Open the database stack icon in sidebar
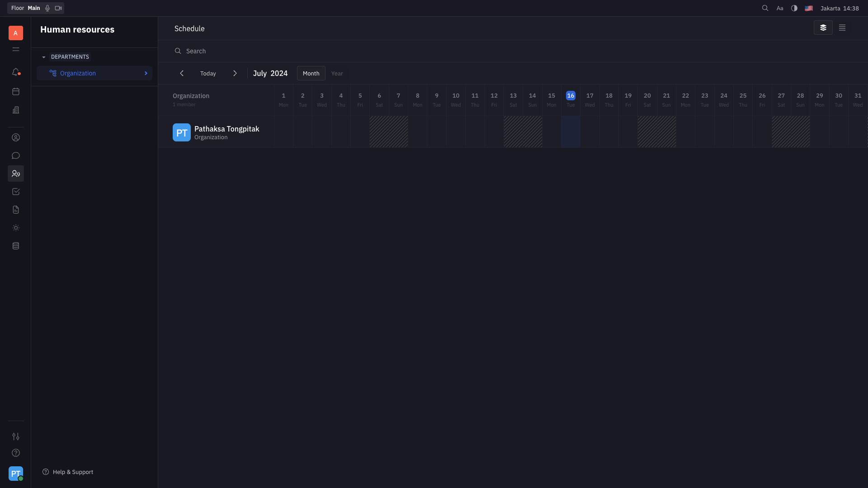The image size is (868, 488). coord(16,246)
